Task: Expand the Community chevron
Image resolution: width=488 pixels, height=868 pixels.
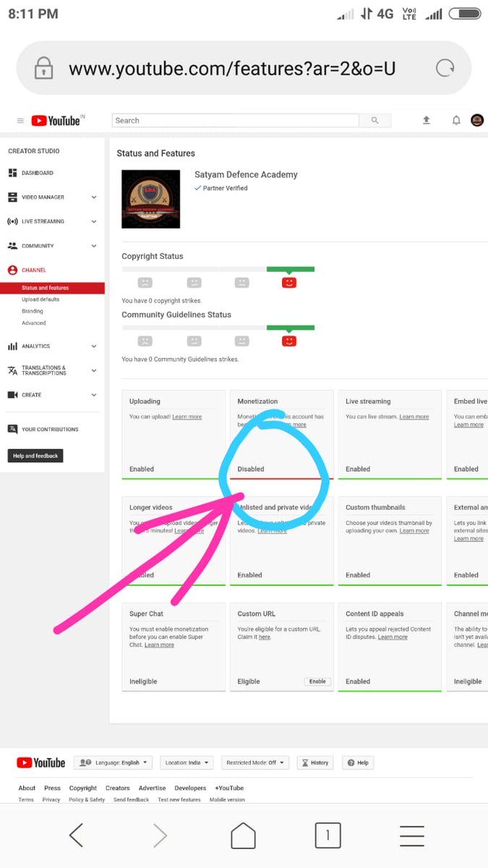Action: click(x=94, y=246)
